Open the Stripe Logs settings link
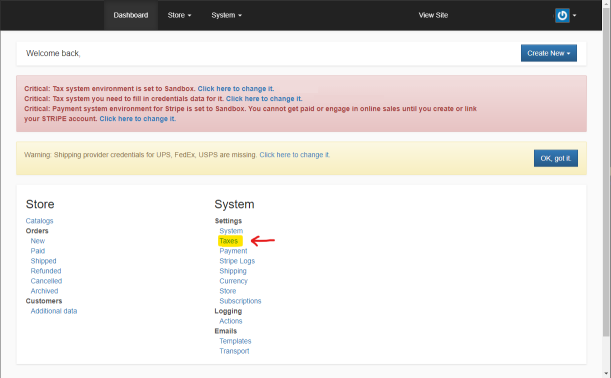This screenshot has width=611, height=378. pos(237,261)
